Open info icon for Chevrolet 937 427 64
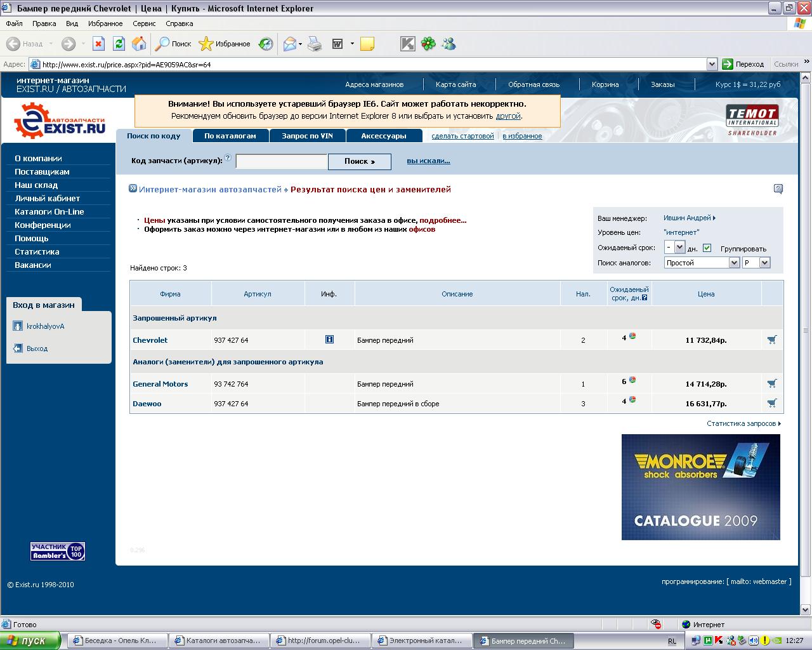 coord(329,340)
